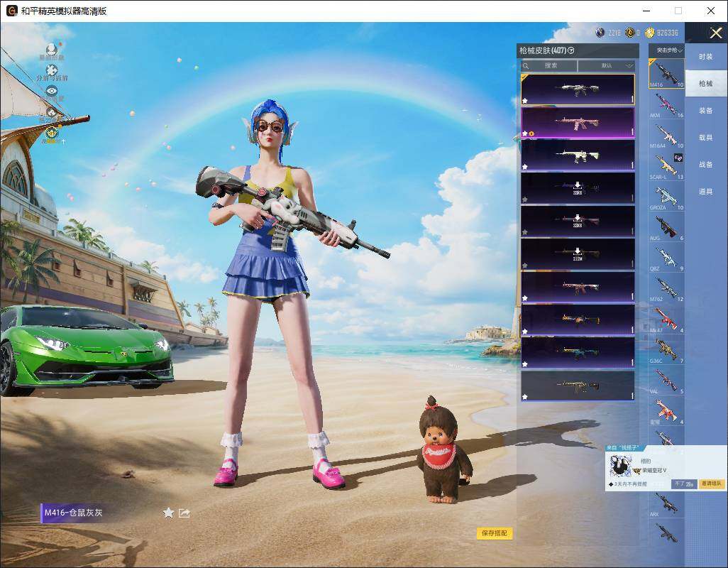728x568 pixels.
Task: Switch to the 载具 tab
Action: coord(706,138)
